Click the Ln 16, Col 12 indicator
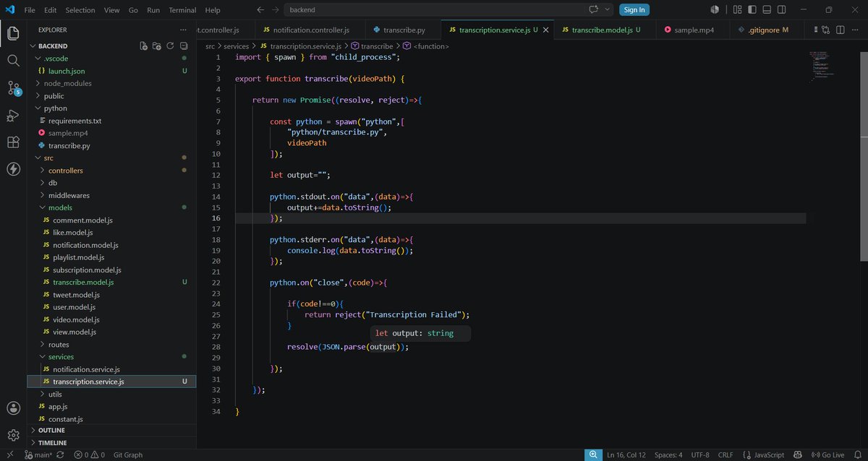The image size is (868, 461). [x=626, y=454]
